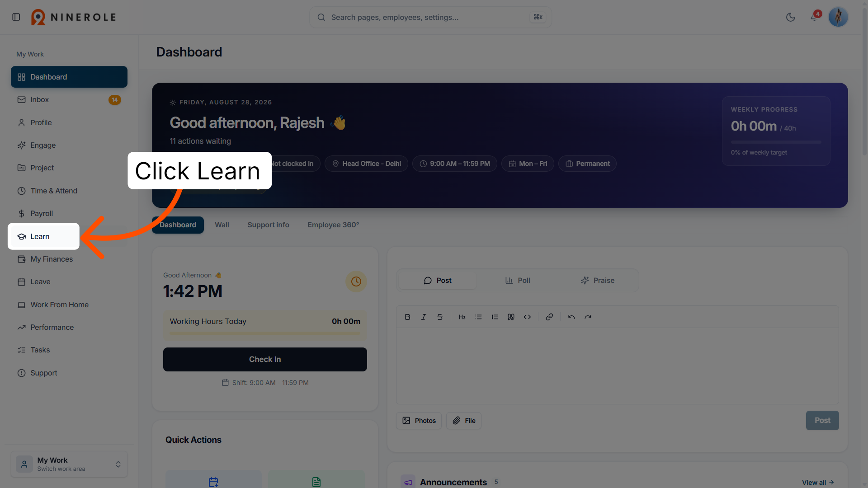This screenshot has width=868, height=488.
Task: Click Learn in the sidebar
Action: tap(43, 236)
